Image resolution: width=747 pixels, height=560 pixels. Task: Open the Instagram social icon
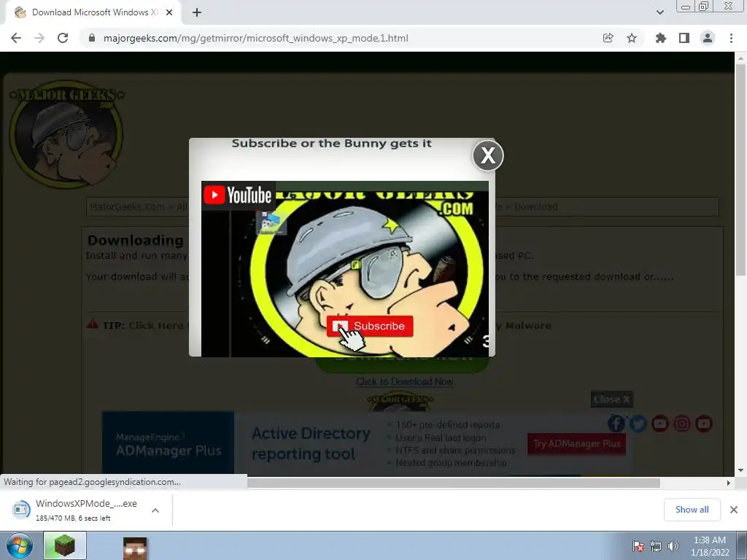[682, 424]
